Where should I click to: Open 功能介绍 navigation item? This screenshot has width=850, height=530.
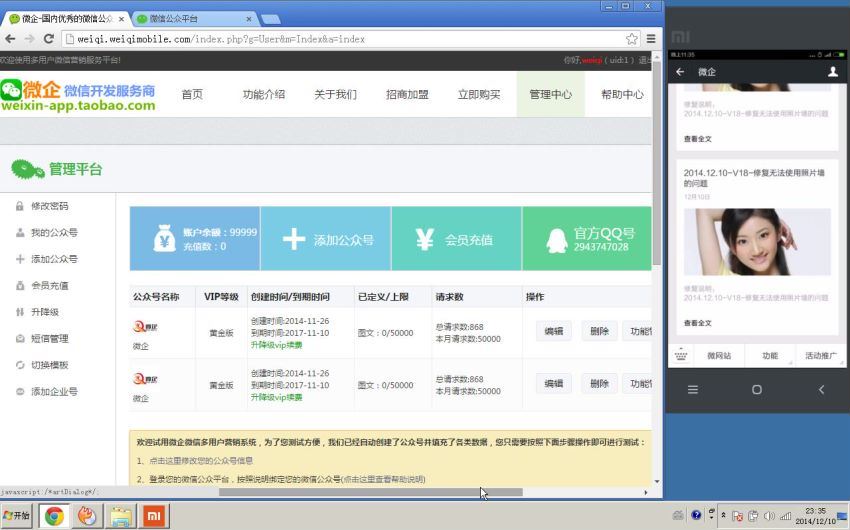pos(263,94)
